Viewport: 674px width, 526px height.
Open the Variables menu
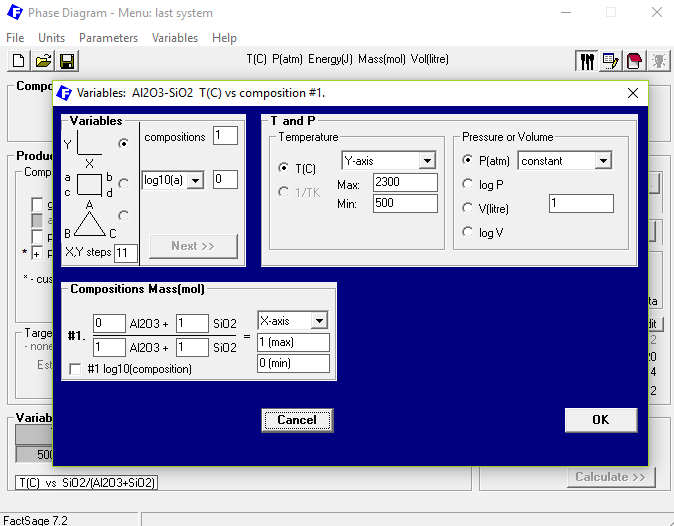(x=175, y=38)
